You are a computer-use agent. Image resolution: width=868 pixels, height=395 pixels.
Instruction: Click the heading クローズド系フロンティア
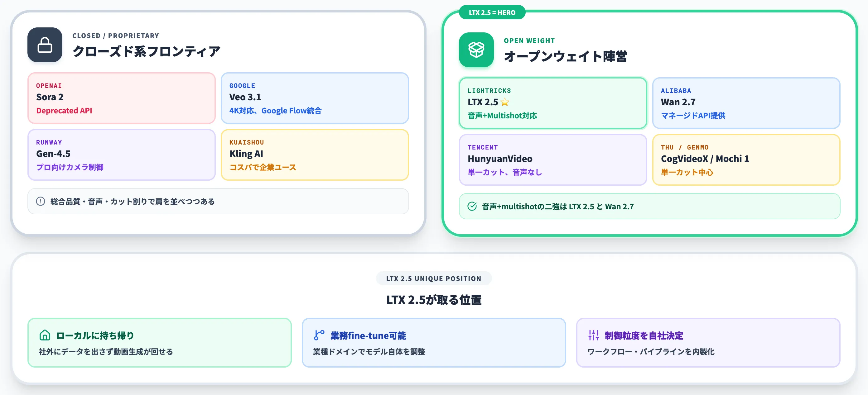[146, 51]
